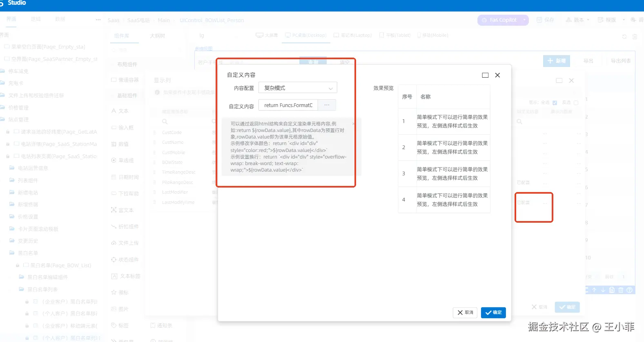Open the 价格管理 folder in the tree
The height and width of the screenshot is (342, 644).
pos(18,107)
